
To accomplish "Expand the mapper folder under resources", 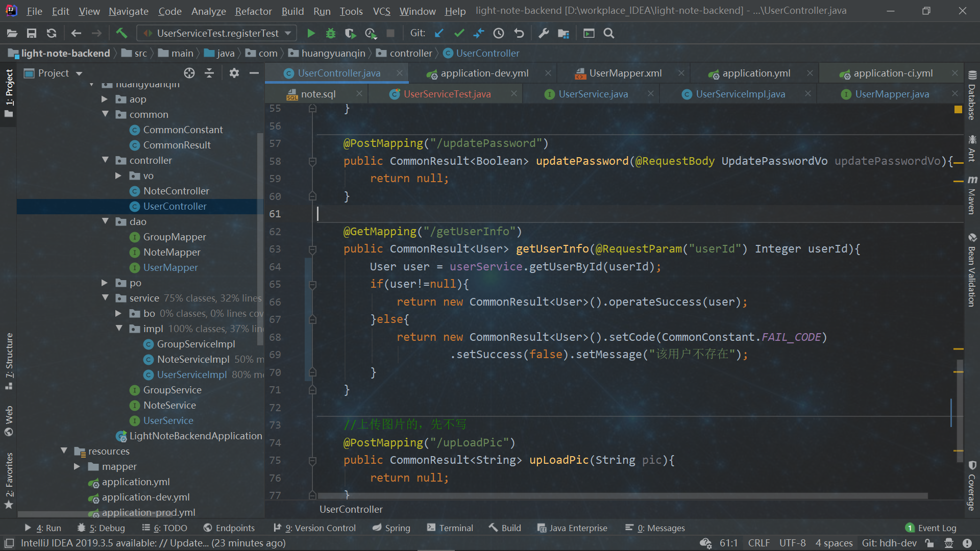I will [x=77, y=466].
